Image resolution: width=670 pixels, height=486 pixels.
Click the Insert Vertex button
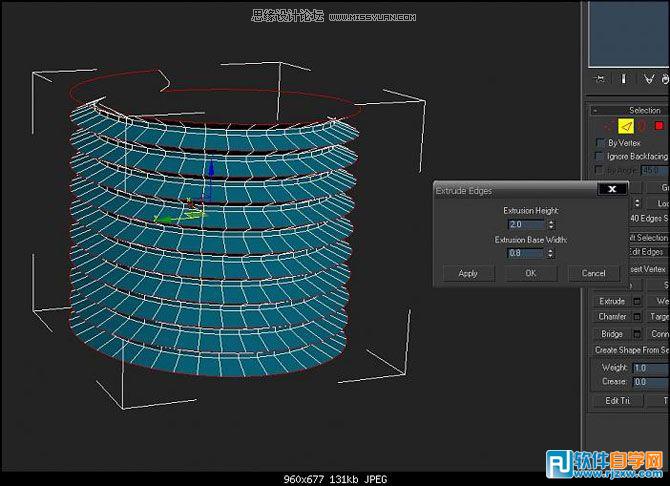coord(649,269)
